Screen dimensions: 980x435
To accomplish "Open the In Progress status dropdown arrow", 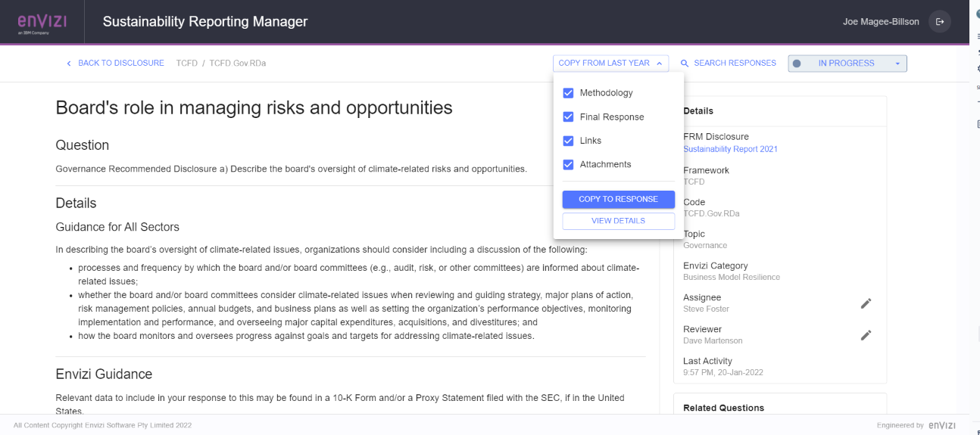I will tap(897, 64).
